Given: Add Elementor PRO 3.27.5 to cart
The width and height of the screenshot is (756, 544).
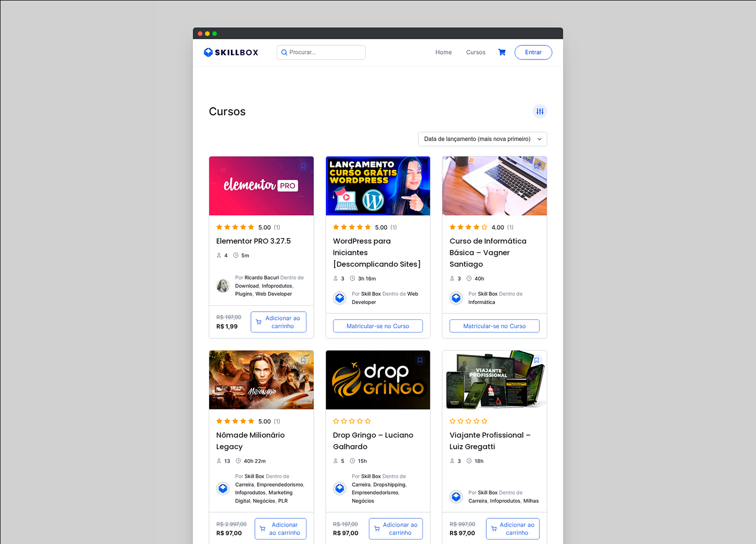Looking at the screenshot, I should click(x=279, y=322).
